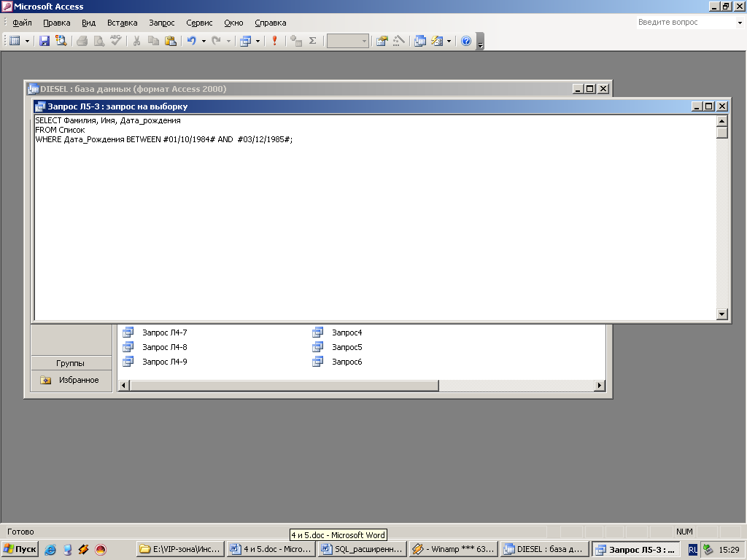Click the database list scroll left arrow

(123, 385)
